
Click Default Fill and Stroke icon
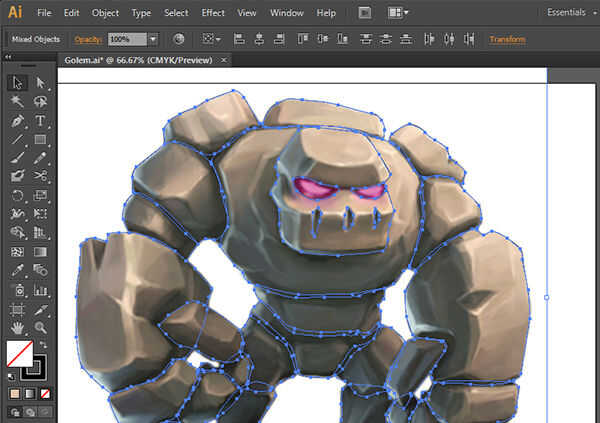(11, 376)
